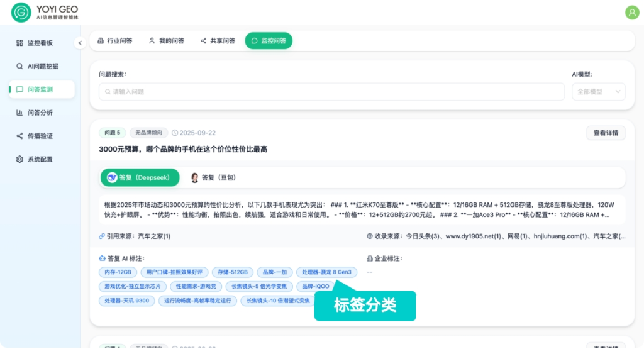Image resolution: width=644 pixels, height=349 pixels.
Task: Open the 共享问答 tab
Action: [218, 41]
